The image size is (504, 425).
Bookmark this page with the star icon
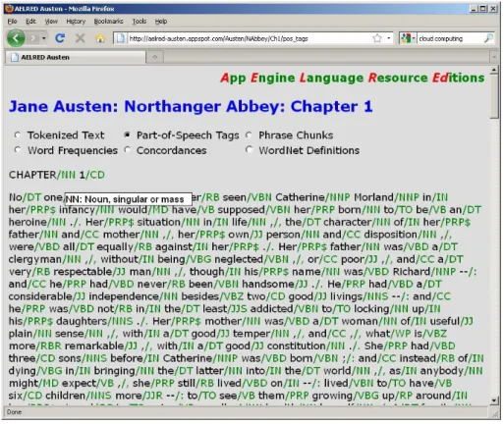pyautogui.click(x=377, y=38)
